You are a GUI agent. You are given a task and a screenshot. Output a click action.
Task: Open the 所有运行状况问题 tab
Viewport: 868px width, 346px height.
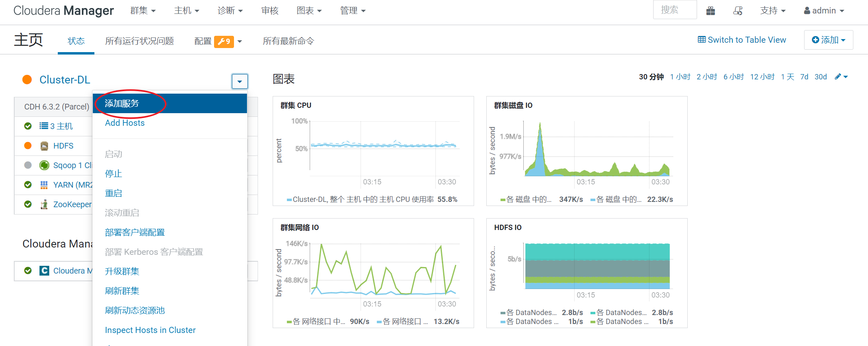click(x=140, y=41)
